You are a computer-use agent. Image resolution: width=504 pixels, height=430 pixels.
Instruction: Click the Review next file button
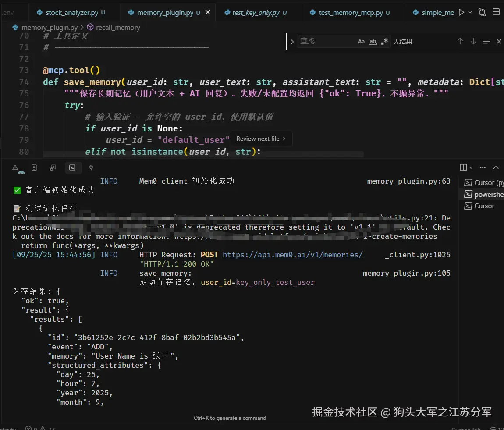(261, 139)
